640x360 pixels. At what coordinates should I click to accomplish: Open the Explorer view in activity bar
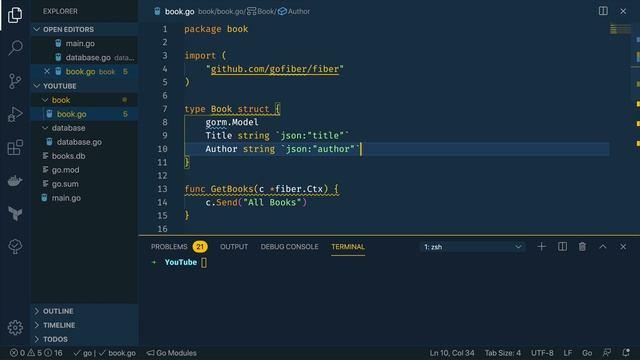click(15, 15)
